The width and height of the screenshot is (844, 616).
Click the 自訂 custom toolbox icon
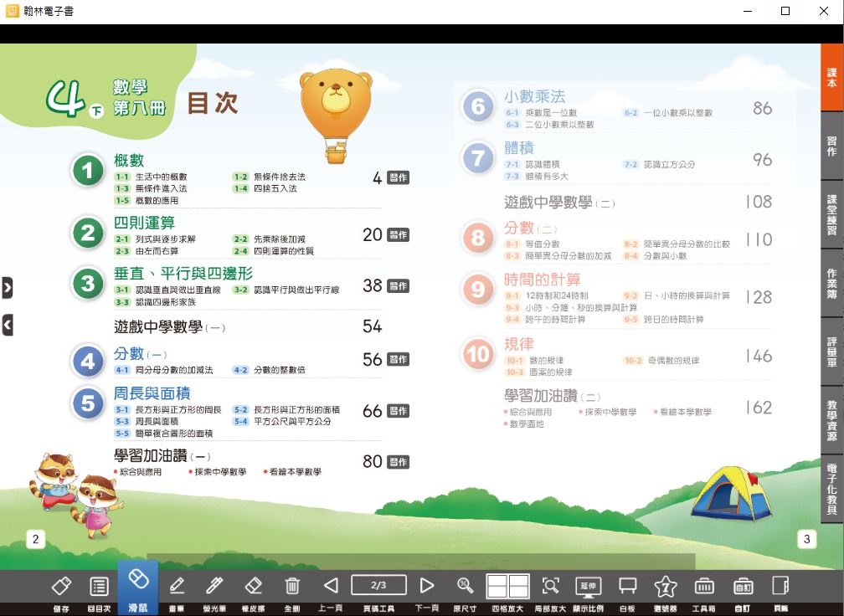click(x=743, y=586)
